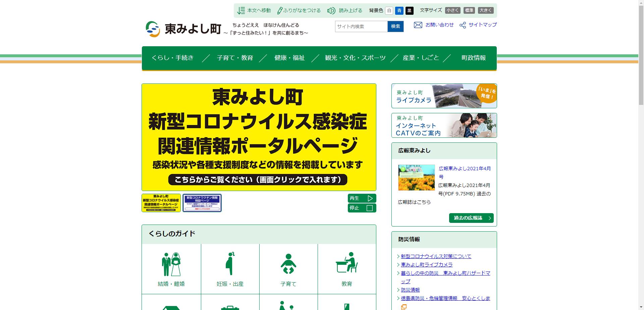Click the 過去の広報誌 button
The width and height of the screenshot is (644, 310).
pyautogui.click(x=471, y=218)
